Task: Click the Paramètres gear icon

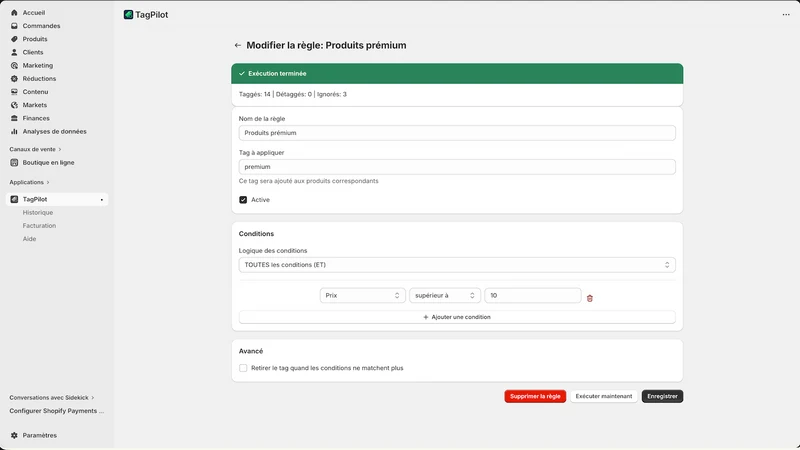Action: click(x=14, y=436)
